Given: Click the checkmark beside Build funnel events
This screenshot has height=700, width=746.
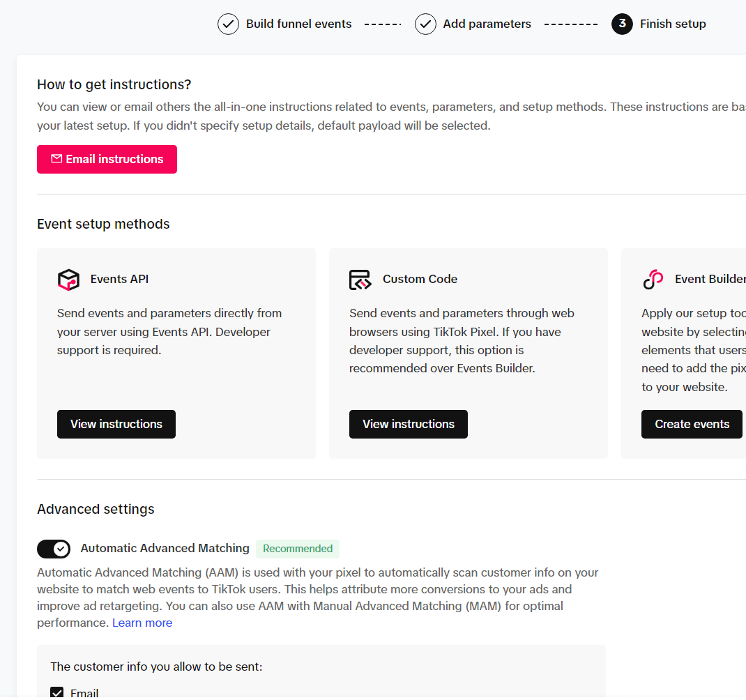Looking at the screenshot, I should [228, 24].
